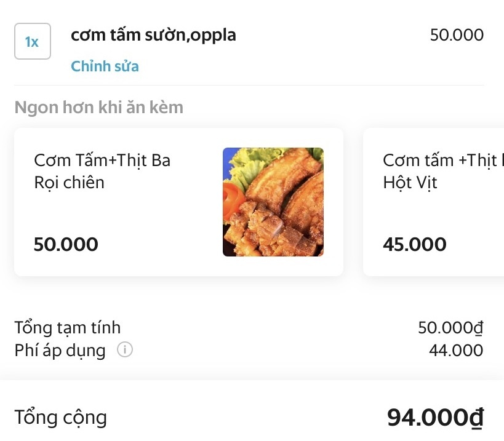Open the Chỉnh sửa edit link

coord(105,66)
